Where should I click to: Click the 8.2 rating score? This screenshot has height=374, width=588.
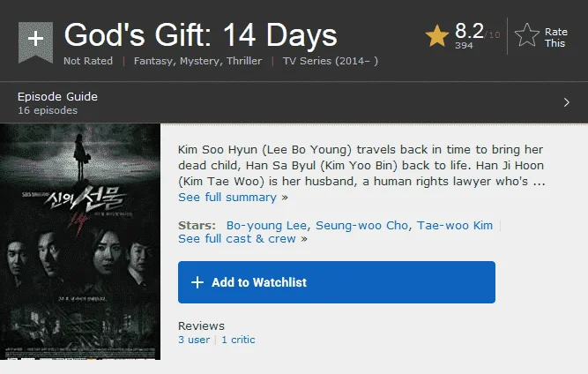click(469, 31)
